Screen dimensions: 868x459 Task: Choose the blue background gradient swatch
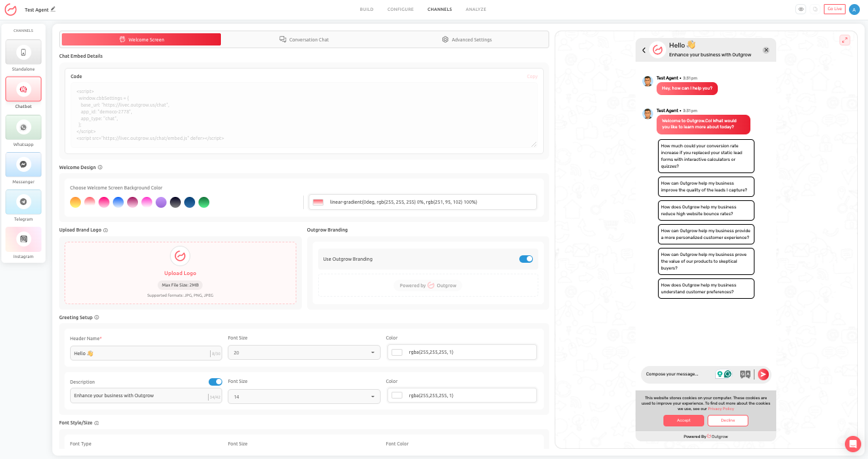point(118,202)
